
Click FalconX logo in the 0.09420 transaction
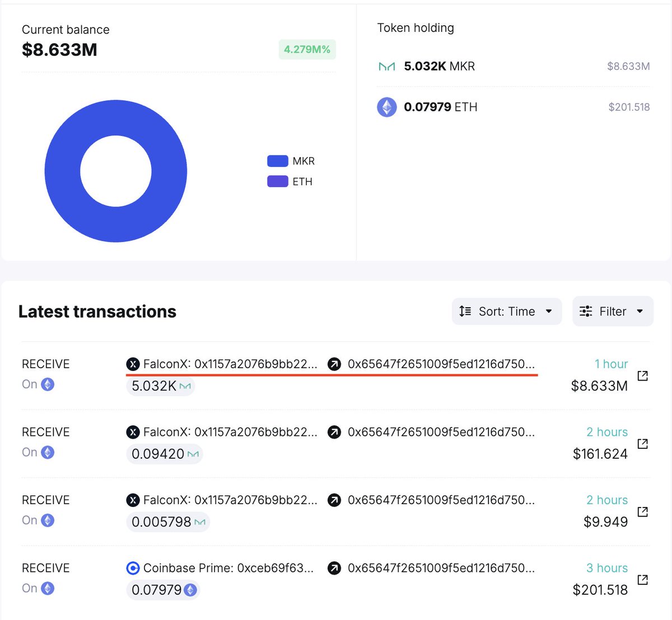(x=133, y=432)
